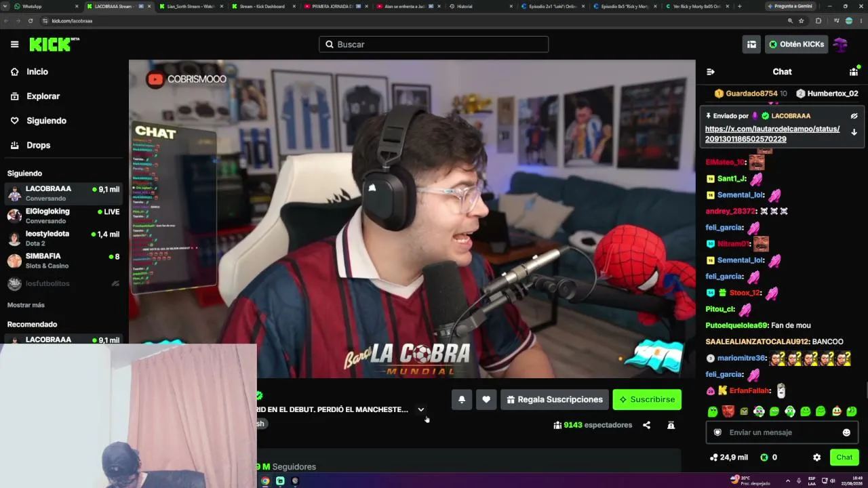The image size is (868, 488).
Task: Expand the stream title chevron
Action: tap(420, 409)
